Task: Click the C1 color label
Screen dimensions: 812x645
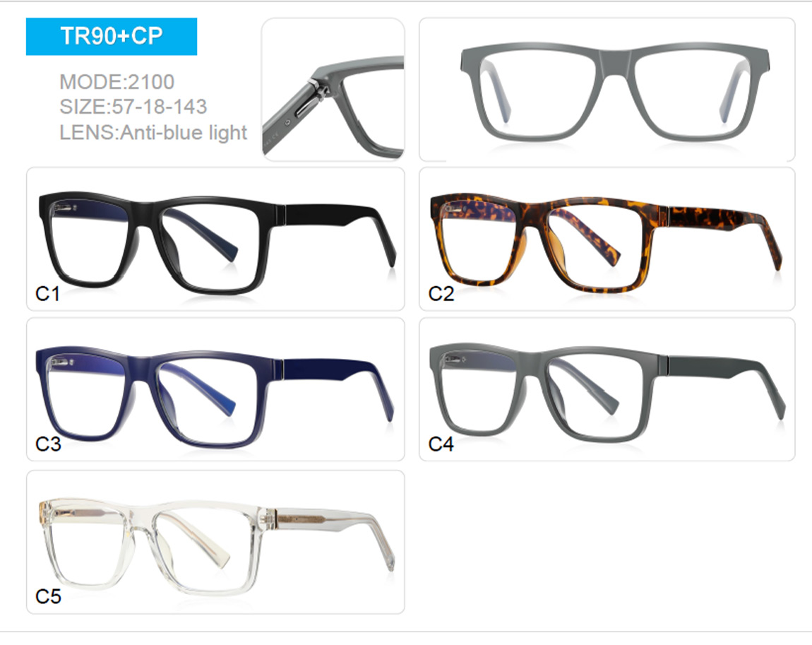Action: coord(47,294)
